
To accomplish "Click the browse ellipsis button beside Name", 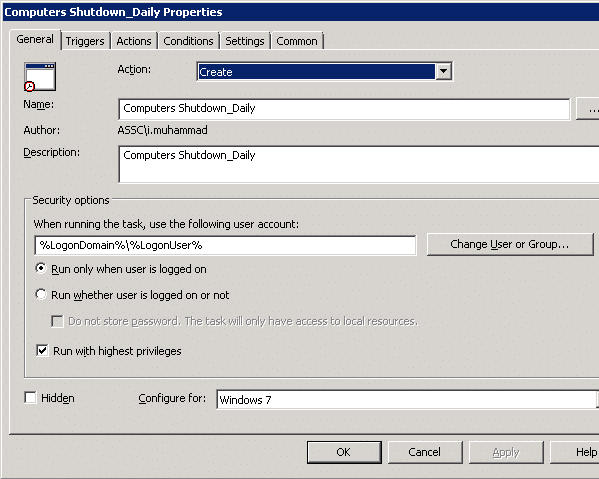I will [588, 109].
